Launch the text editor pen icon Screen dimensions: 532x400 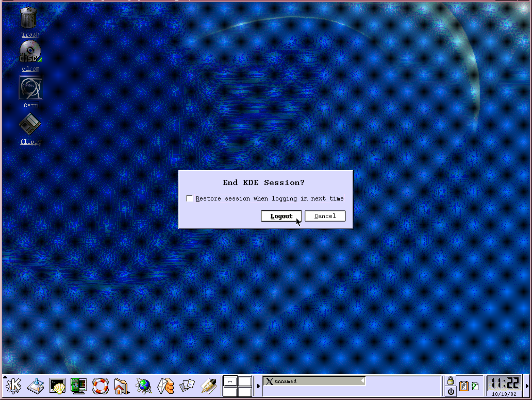[x=209, y=386]
